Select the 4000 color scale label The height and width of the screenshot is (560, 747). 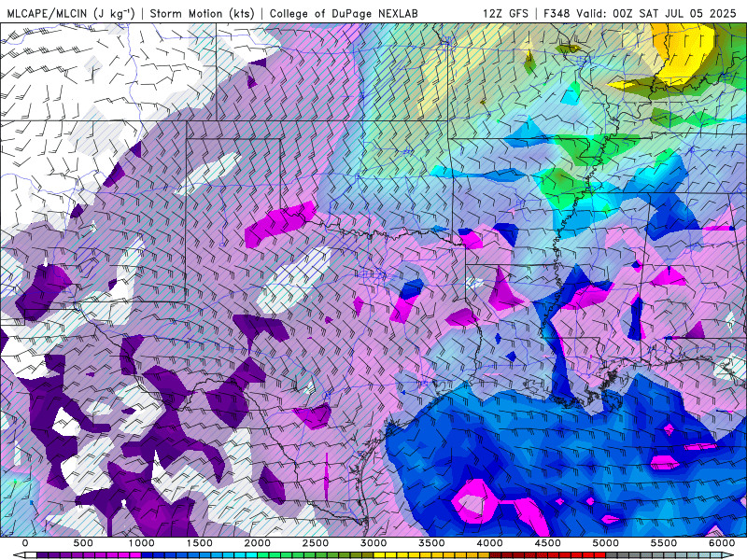490,543
